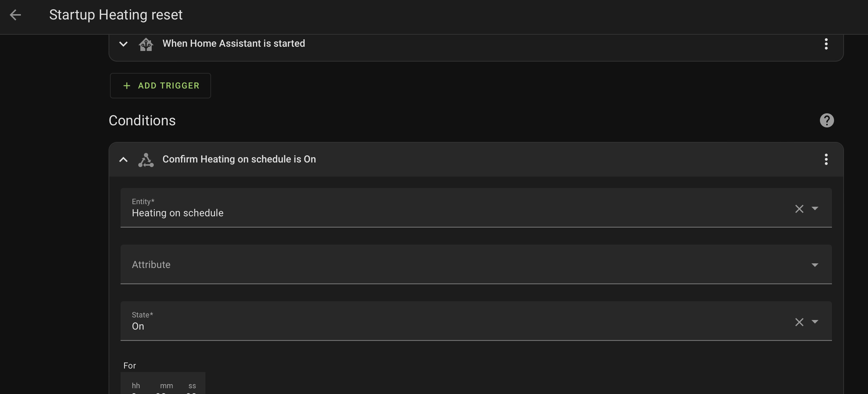Click the Conditions help question mark
Screen dimensions: 868x394
(827, 120)
